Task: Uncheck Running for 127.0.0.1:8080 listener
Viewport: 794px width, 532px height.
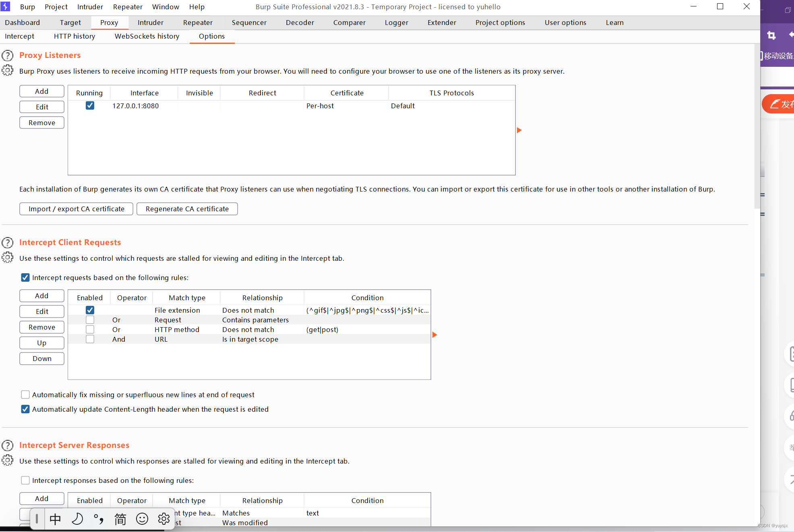Action: coord(90,106)
